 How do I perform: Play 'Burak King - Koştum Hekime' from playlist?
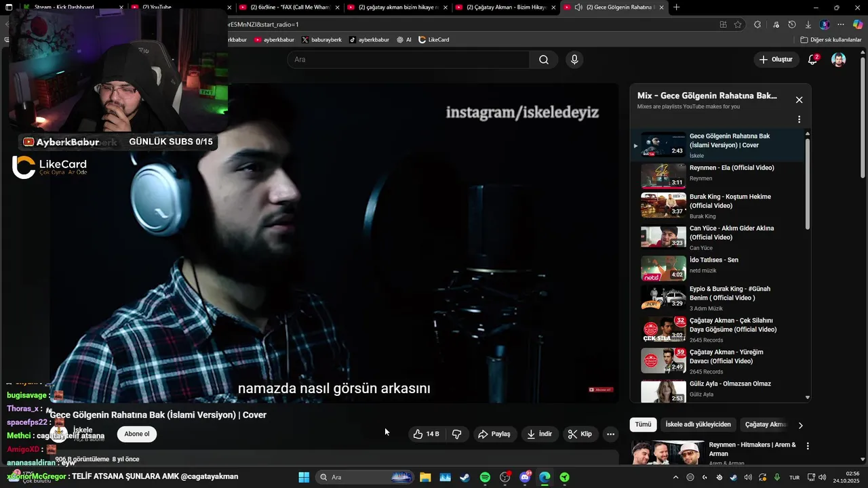point(723,206)
